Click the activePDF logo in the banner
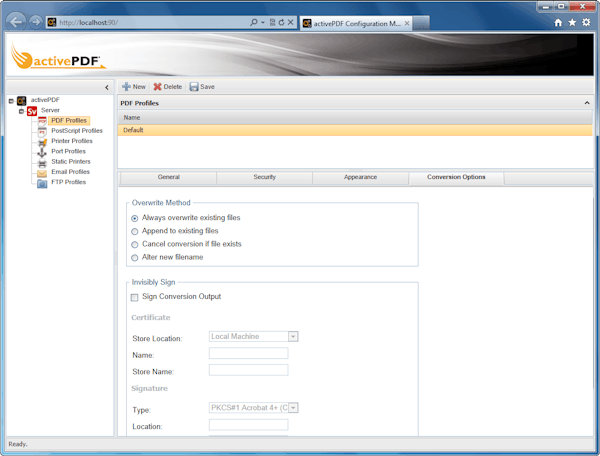 pos(57,57)
